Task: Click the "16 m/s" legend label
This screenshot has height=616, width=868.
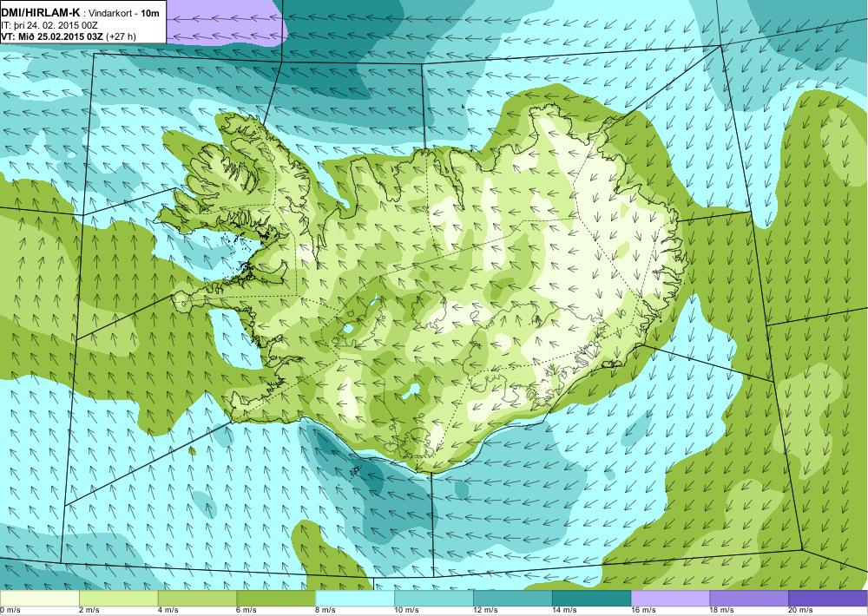Action: tap(644, 611)
